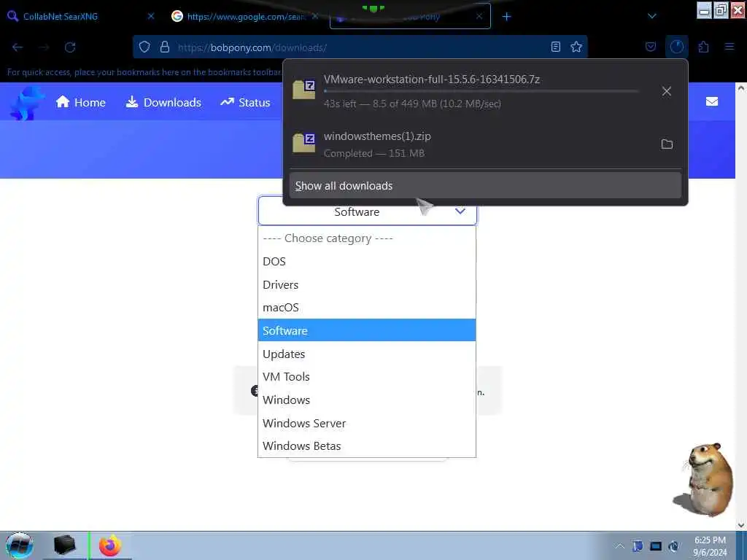Open the Windows Start orb
Image resolution: width=747 pixels, height=560 pixels.
[20, 545]
